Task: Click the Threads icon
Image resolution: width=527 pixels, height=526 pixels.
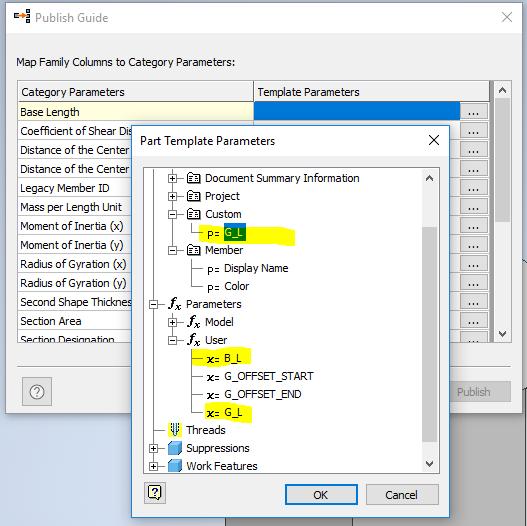Action: click(x=175, y=430)
